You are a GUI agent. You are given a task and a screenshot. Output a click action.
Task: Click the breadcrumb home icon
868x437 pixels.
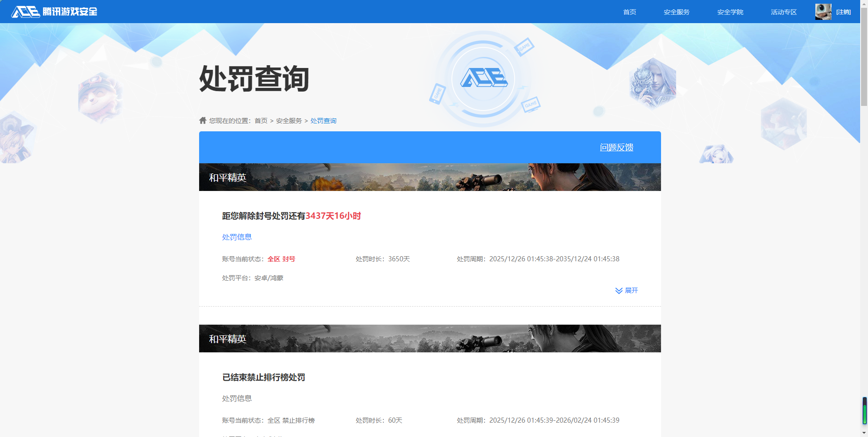(203, 120)
